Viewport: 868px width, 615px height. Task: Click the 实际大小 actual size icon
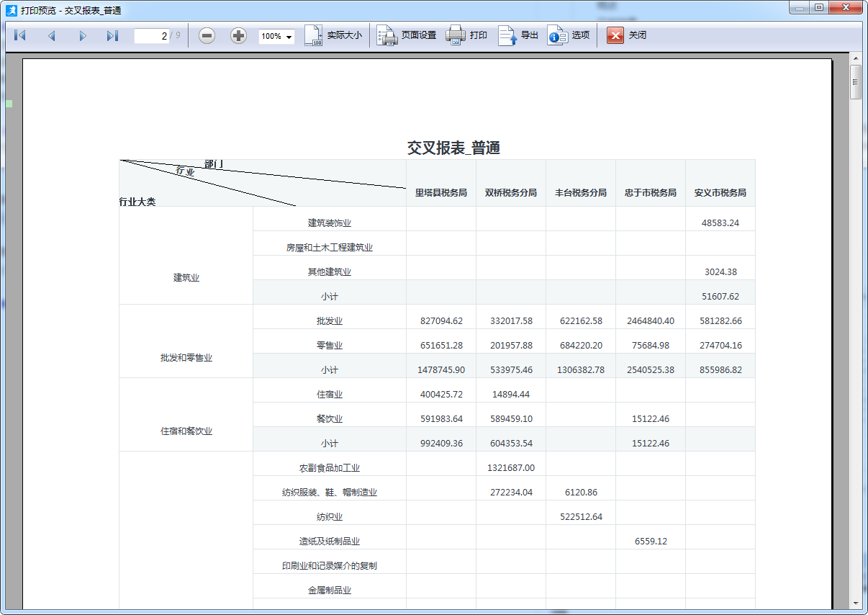click(x=314, y=35)
